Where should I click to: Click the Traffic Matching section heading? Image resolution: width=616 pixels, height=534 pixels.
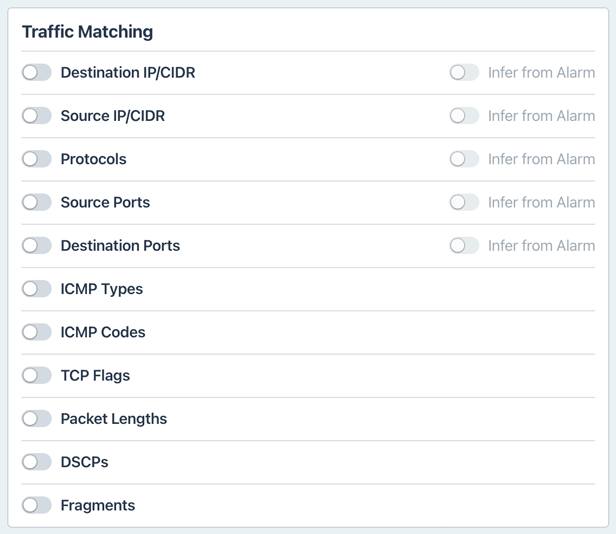click(88, 31)
